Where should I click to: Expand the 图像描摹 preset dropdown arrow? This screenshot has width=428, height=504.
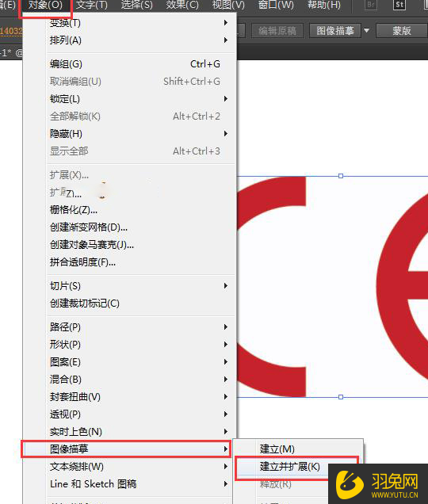367,31
